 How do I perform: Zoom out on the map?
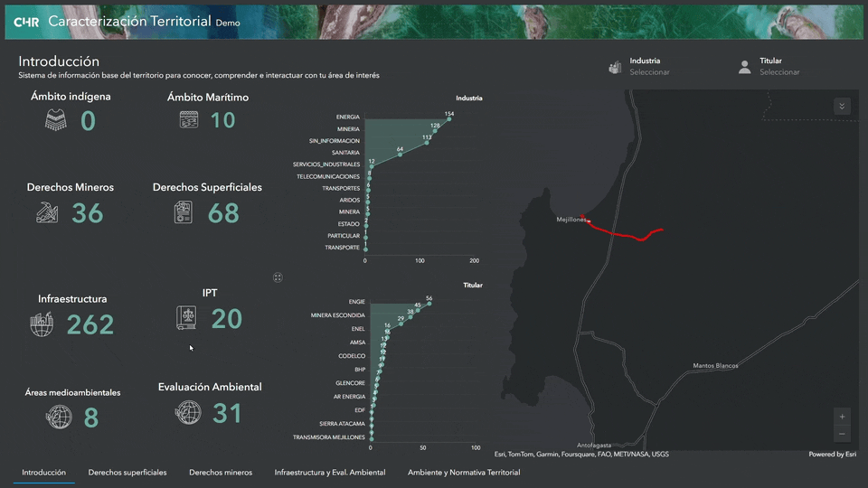(843, 434)
